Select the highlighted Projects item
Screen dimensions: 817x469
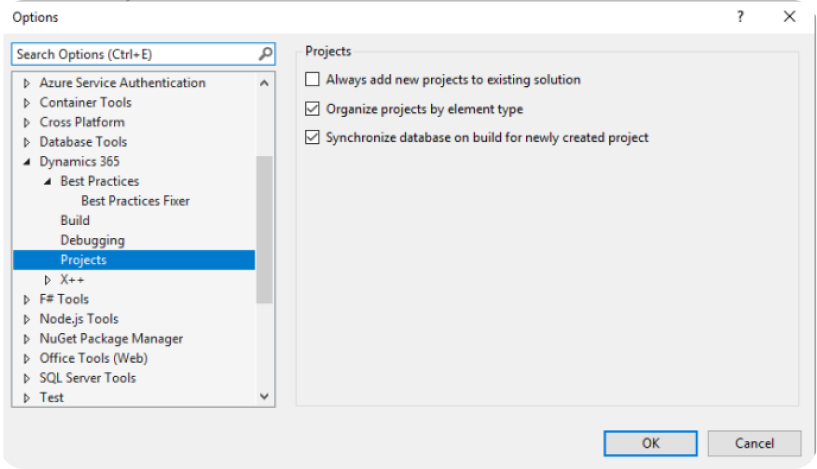(x=134, y=260)
